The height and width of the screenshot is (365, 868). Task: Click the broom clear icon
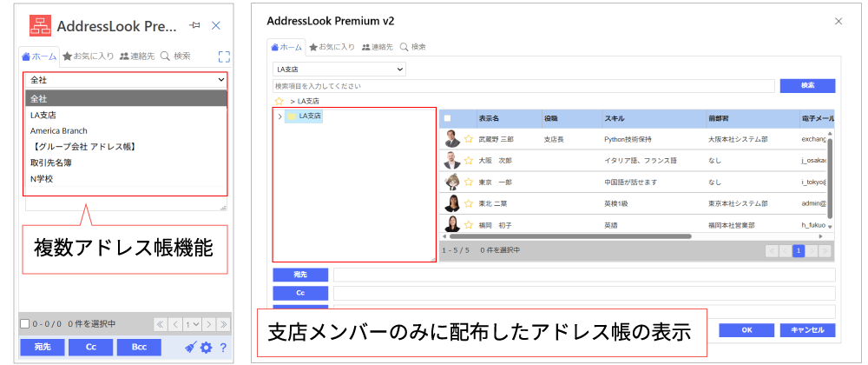191,348
